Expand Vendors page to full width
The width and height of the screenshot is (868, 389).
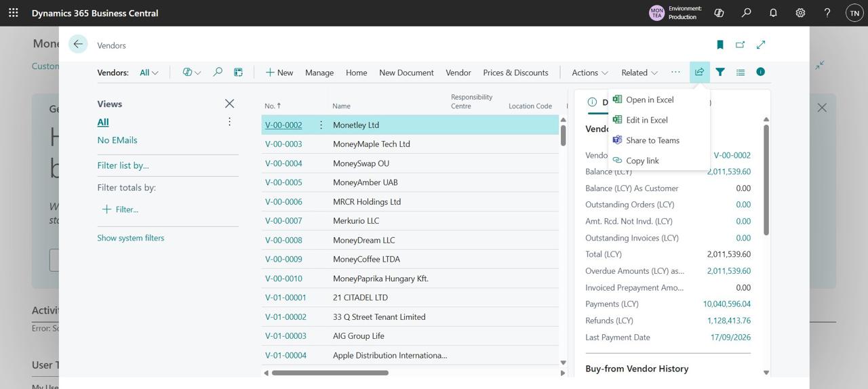(761, 45)
